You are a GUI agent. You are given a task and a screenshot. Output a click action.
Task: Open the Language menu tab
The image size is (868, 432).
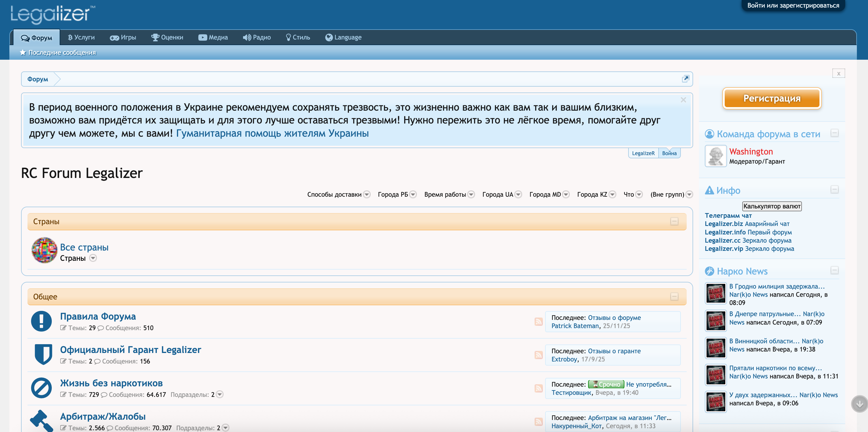[x=343, y=37]
